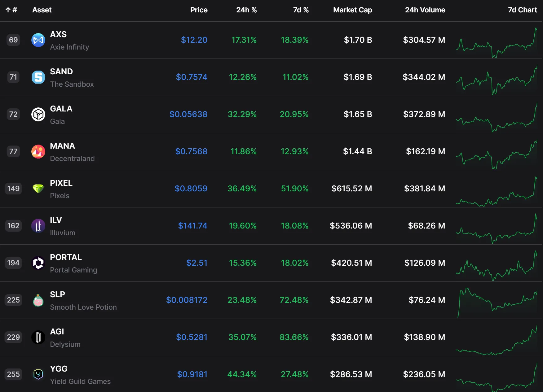The width and height of the screenshot is (543, 392).
Task: Sort the table by Market Cap header
Action: (x=352, y=10)
